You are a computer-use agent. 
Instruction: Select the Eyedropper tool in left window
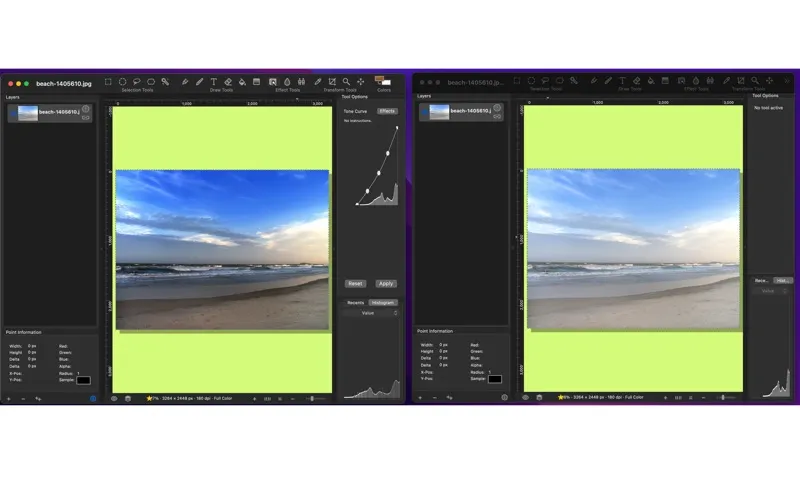coord(318,82)
